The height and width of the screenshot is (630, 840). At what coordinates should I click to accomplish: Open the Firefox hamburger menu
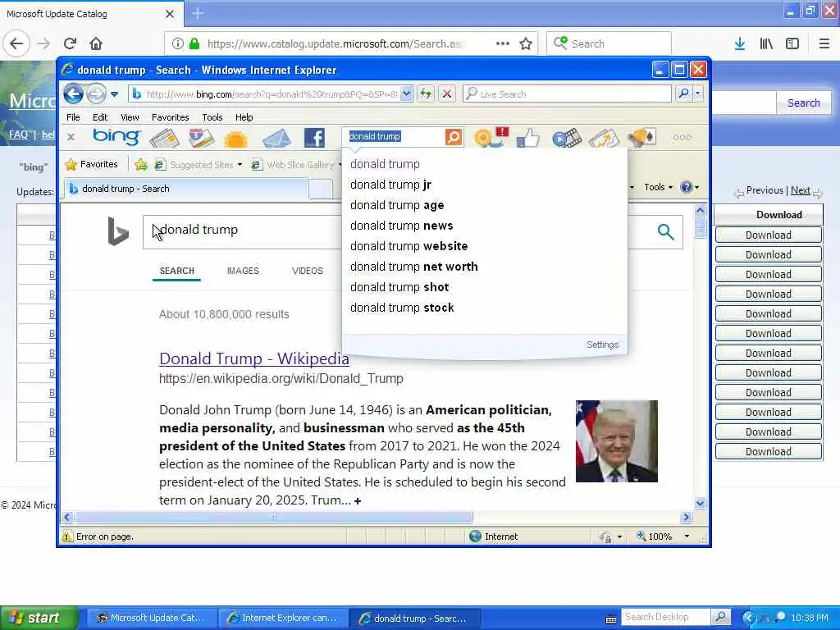[824, 43]
